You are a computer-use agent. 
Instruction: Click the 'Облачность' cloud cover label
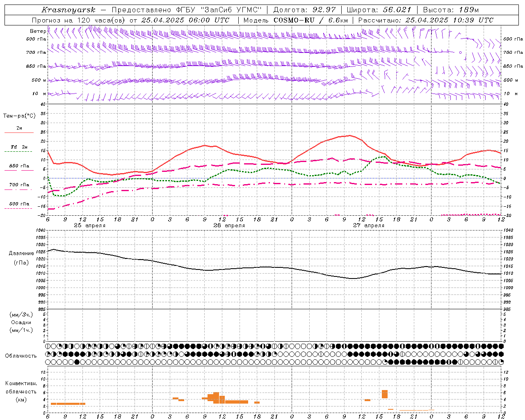21,356
